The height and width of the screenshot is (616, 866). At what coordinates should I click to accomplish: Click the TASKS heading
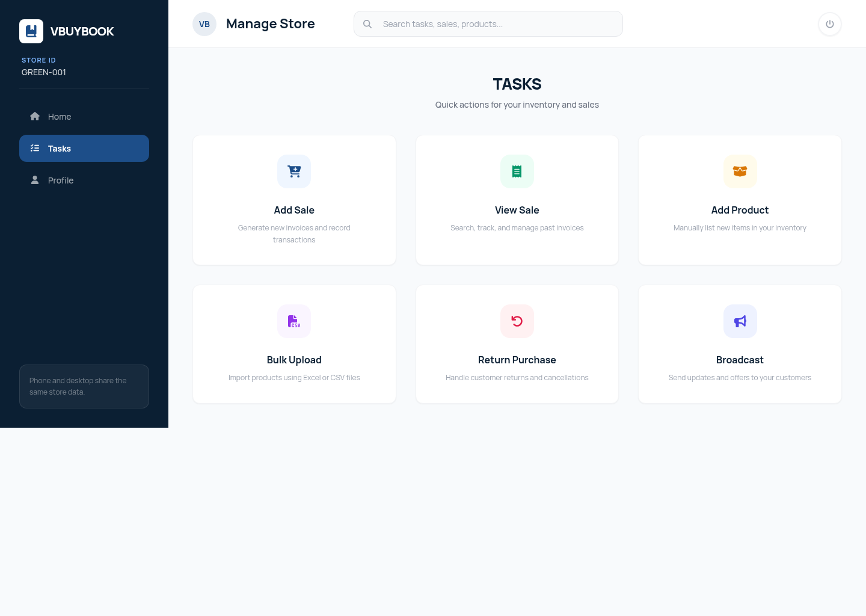[x=517, y=84]
